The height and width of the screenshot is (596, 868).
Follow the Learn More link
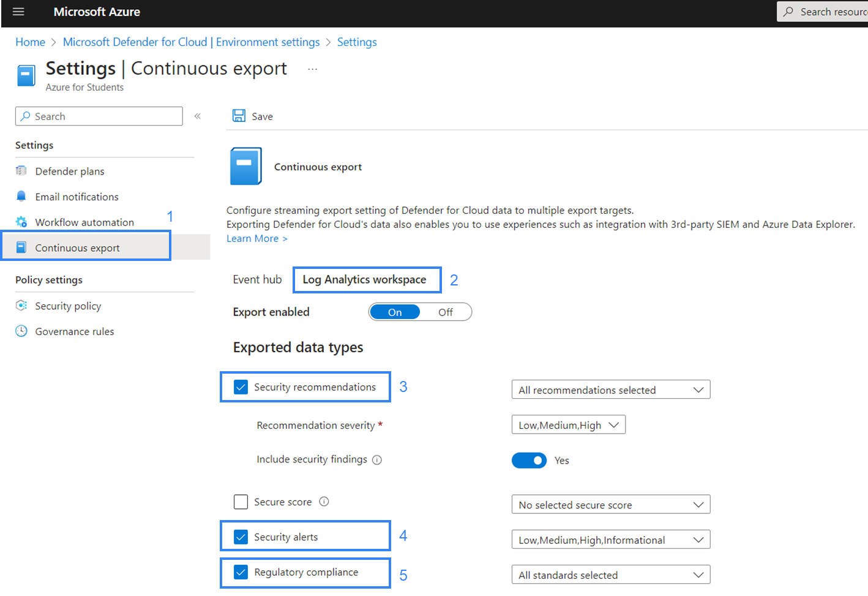[x=256, y=238]
